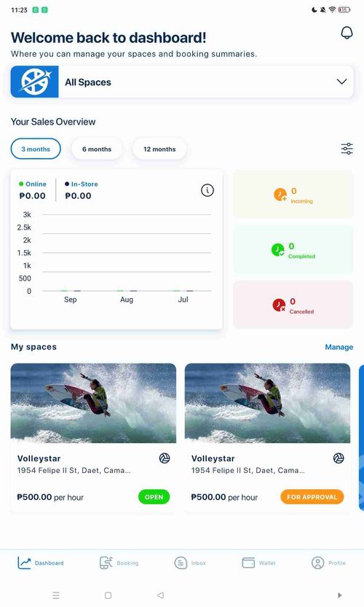Open the notifications bell
Image resolution: width=364 pixels, height=607 pixels.
347,33
